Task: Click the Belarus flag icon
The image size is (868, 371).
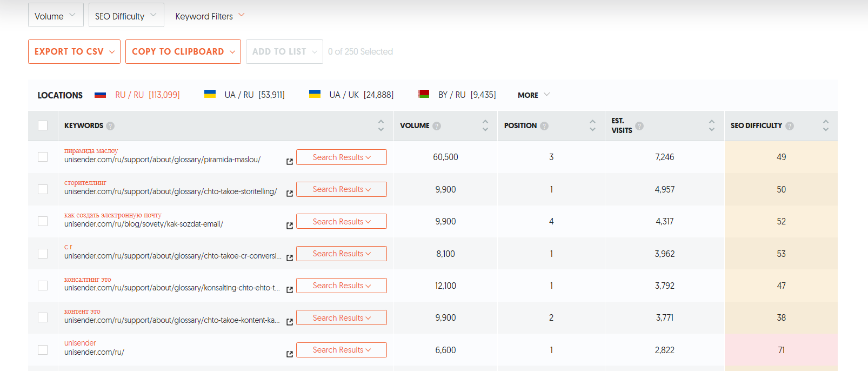Action: [x=423, y=94]
